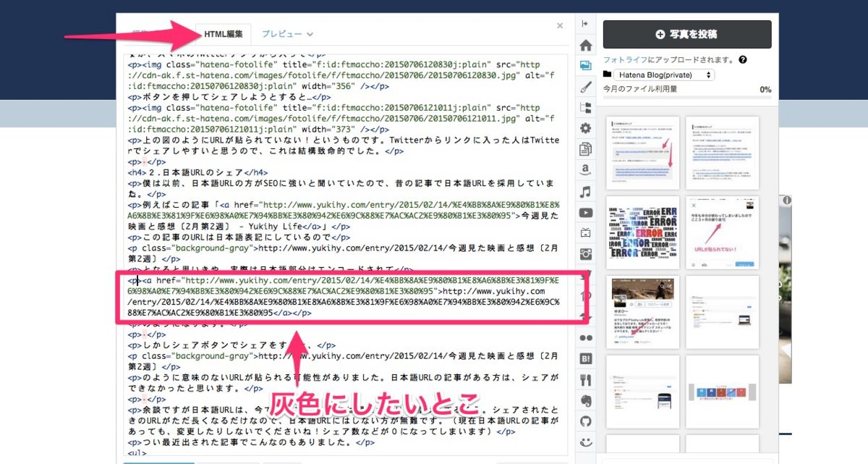This screenshot has height=464, width=868.
Task: Select the second blog text screenshot thumbnail
Action: [x=722, y=153]
